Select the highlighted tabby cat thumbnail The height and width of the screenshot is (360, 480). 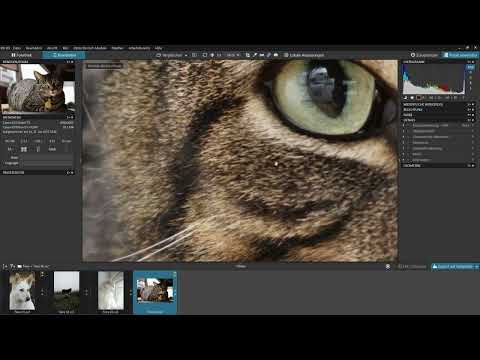(155, 291)
